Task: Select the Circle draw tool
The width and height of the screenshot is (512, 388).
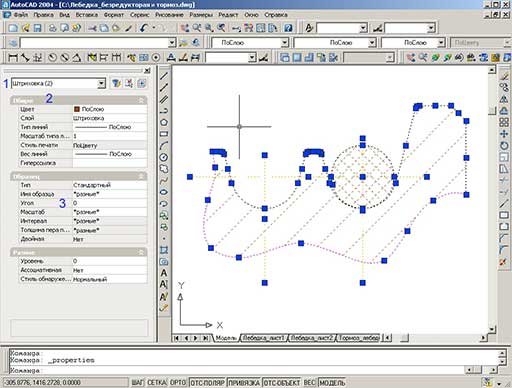Action: (x=164, y=157)
